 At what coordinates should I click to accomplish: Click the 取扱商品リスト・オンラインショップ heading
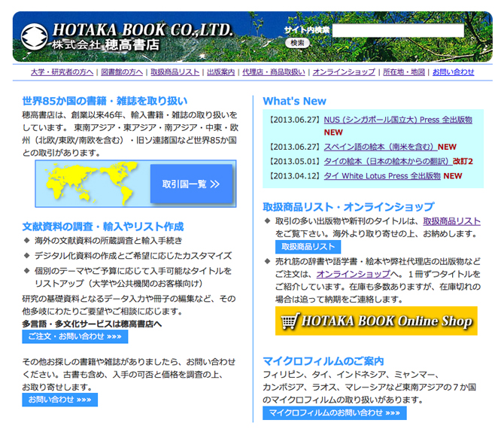pyautogui.click(x=348, y=207)
